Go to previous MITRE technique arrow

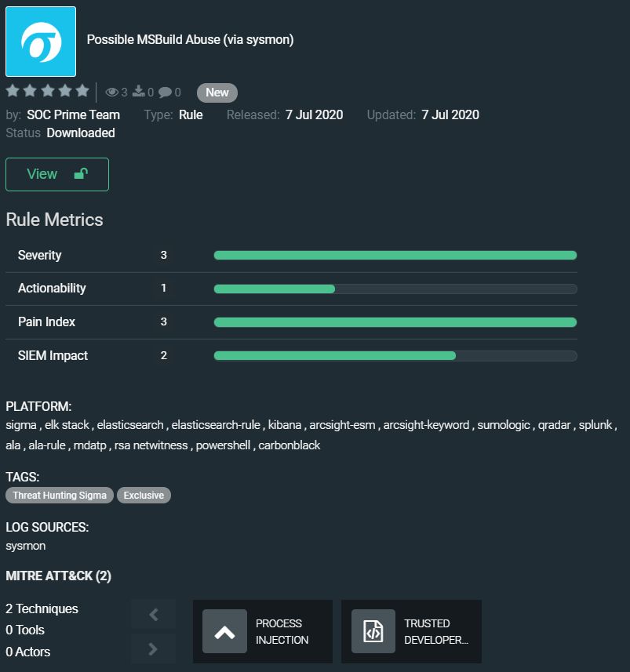[153, 615]
